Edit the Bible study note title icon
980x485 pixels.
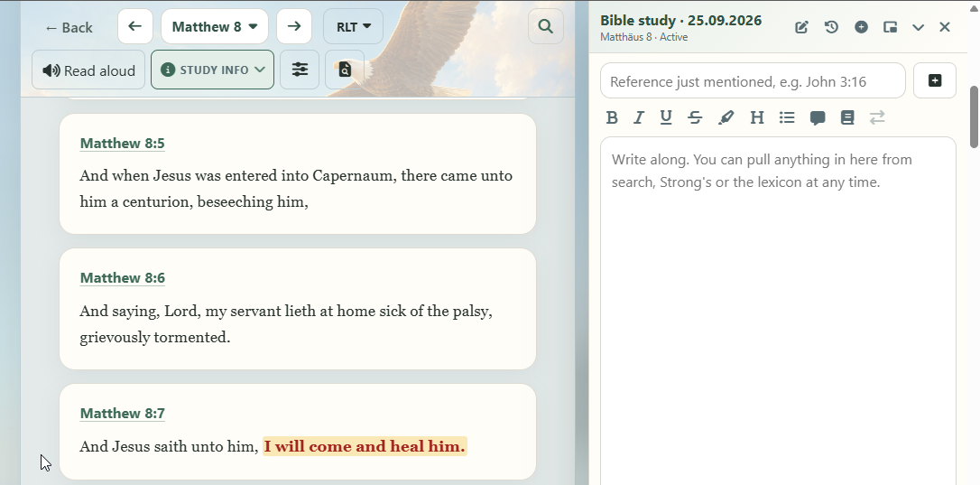[801, 27]
